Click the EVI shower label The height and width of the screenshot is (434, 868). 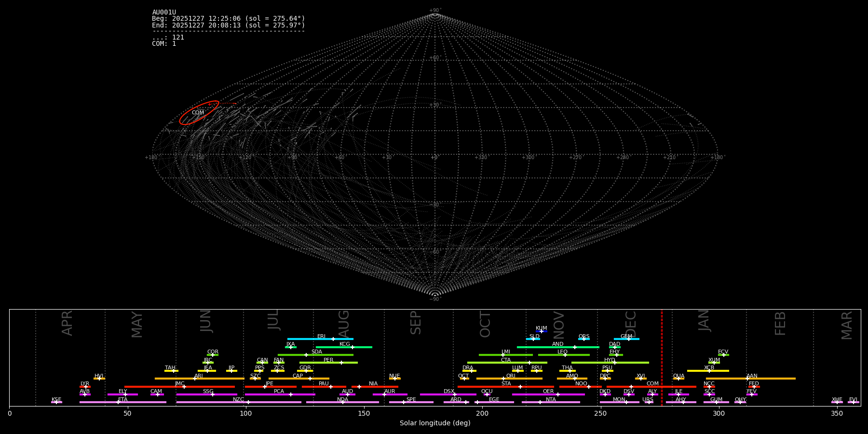pyautogui.click(x=853, y=400)
